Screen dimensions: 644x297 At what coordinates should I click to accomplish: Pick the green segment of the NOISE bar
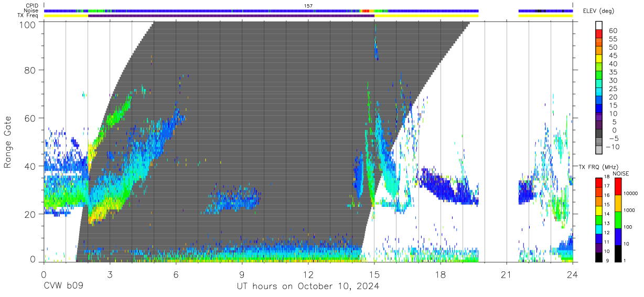pos(618,220)
